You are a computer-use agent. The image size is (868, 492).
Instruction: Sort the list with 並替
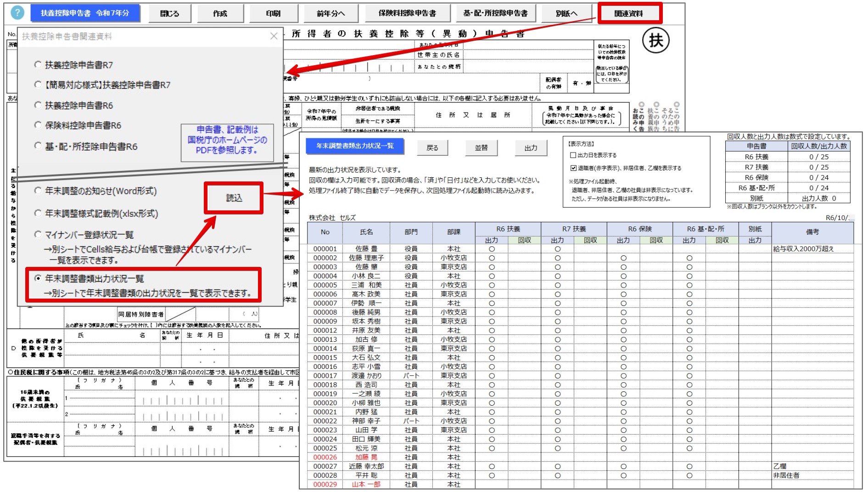click(482, 147)
